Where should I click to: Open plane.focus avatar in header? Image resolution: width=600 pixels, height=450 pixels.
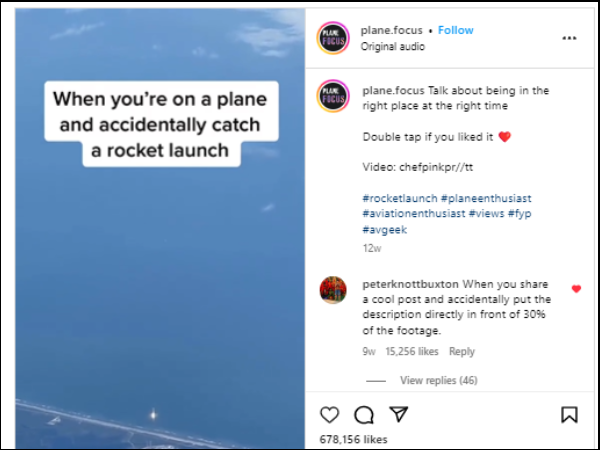(x=333, y=38)
